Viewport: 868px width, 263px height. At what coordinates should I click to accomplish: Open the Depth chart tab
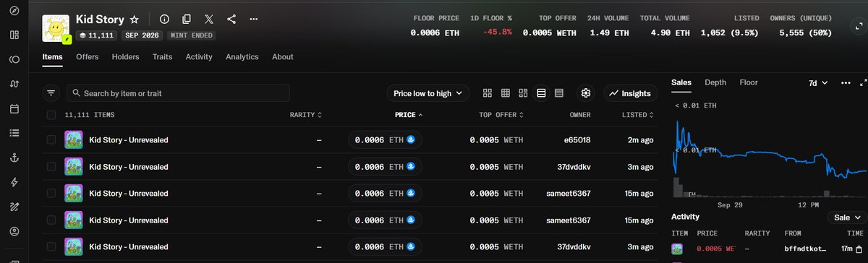point(715,82)
